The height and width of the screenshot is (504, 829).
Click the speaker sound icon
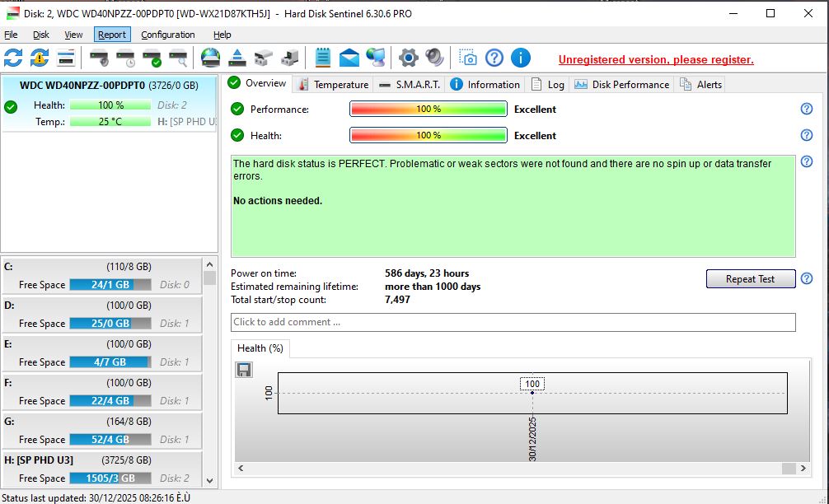pos(434,58)
